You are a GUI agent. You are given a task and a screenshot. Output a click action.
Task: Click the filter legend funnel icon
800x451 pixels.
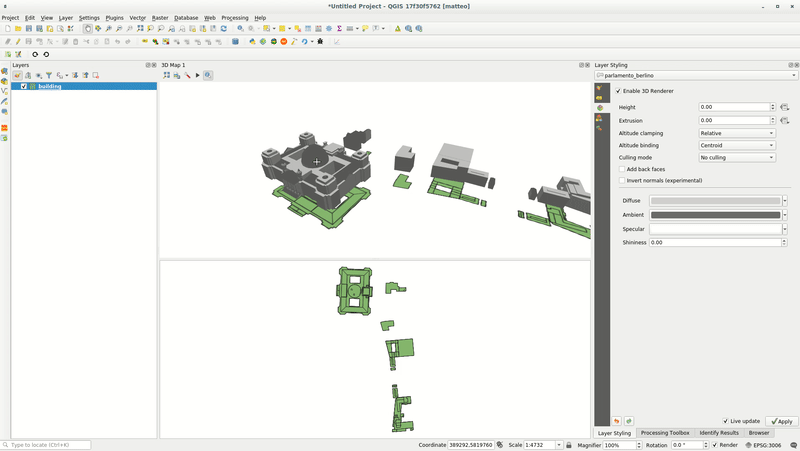pos(48,75)
